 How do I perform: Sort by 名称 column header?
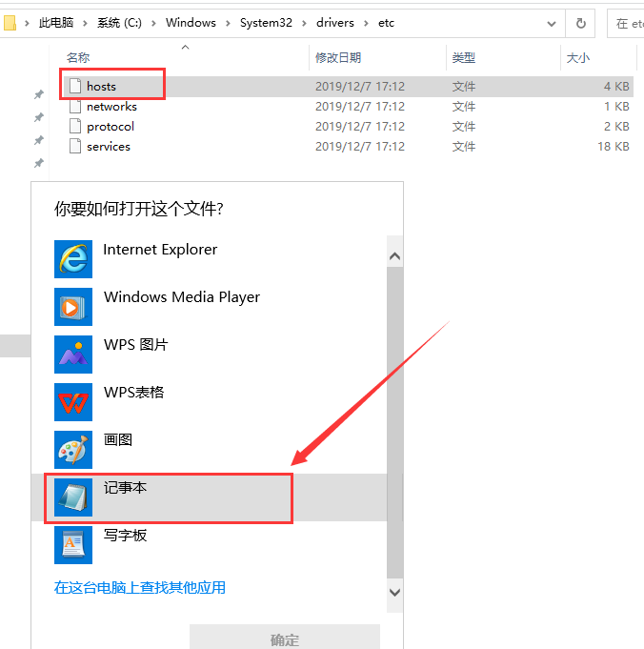tap(78, 57)
